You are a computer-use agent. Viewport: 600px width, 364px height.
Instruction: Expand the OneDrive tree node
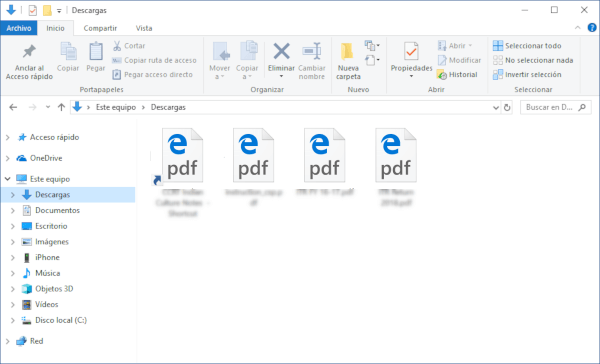point(8,158)
